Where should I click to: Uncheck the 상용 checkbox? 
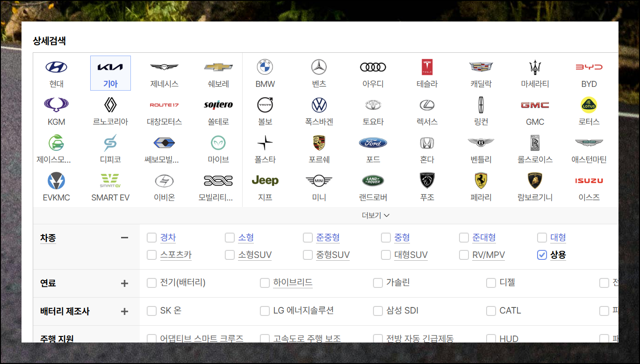[542, 255]
